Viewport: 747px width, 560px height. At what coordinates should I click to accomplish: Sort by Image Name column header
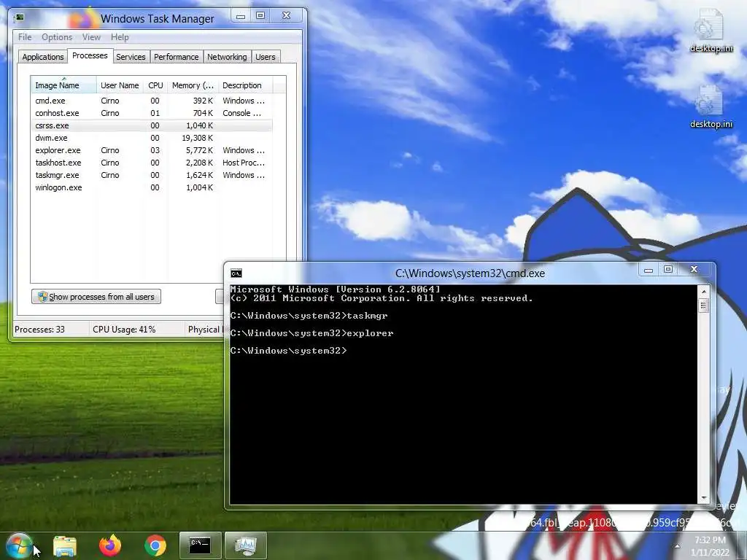point(64,85)
